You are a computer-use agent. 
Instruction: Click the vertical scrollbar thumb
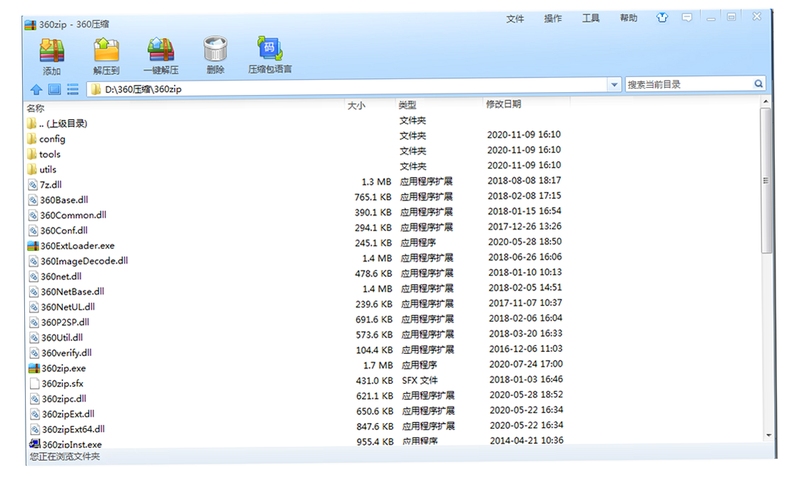click(766, 180)
